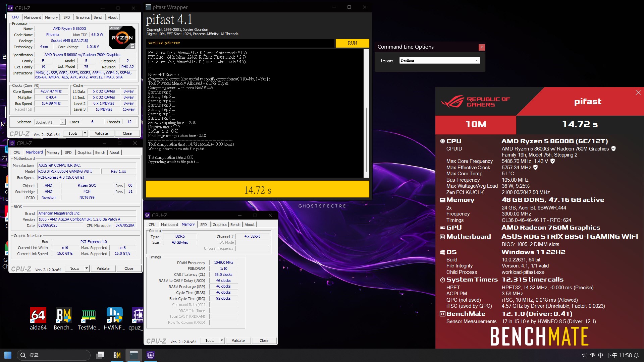This screenshot has height=362, width=644.
Task: Switch the input method indicator 中
Action: (600, 355)
